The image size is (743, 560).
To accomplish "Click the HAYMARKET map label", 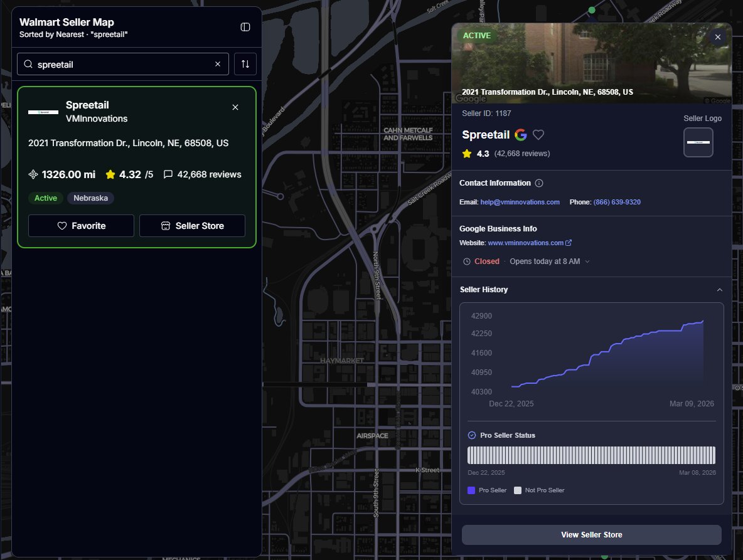I will [342, 361].
